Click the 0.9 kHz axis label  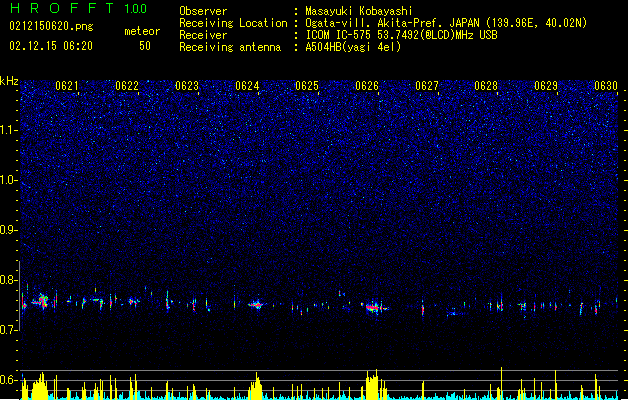point(8,230)
